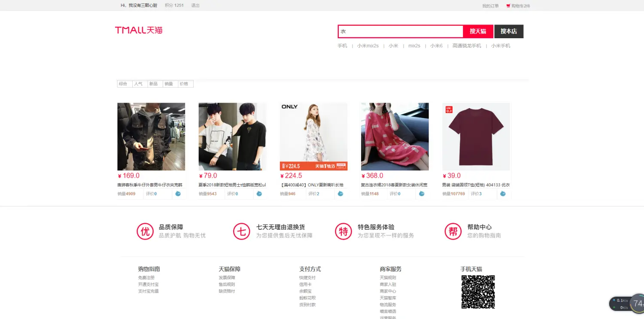Click the 积分 1251 points text
Image resolution: width=644 pixels, height=319 pixels.
pyautogui.click(x=174, y=6)
